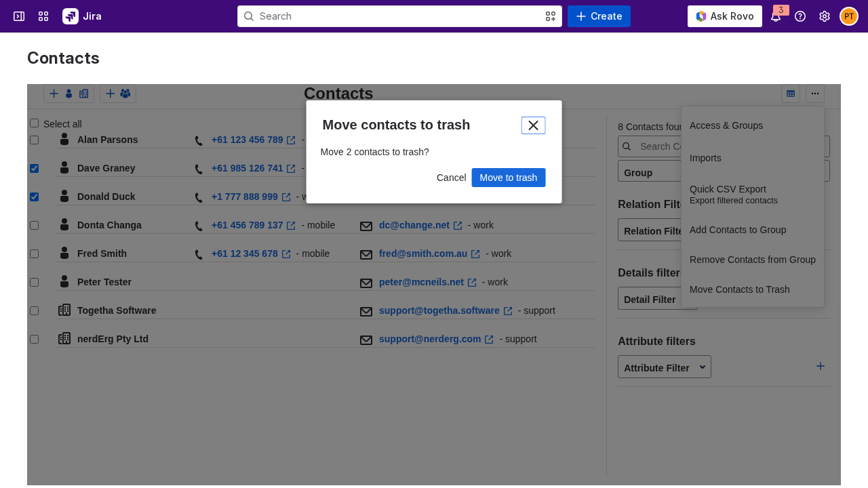Open the Peter Tester contact name
The image size is (868, 488).
pos(104,282)
